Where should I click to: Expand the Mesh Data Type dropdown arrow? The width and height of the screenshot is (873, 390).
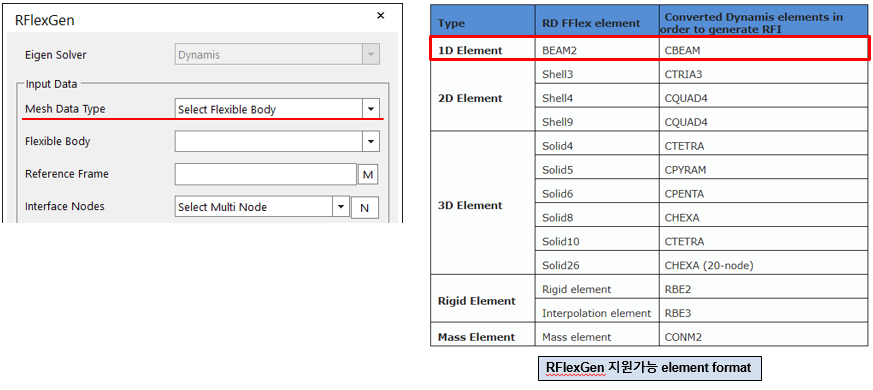click(x=371, y=109)
